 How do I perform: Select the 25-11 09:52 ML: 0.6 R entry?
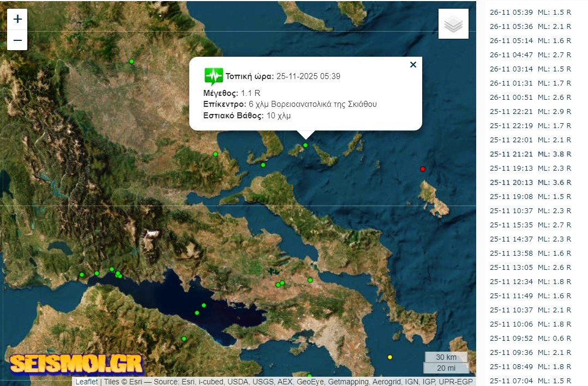[x=530, y=339]
